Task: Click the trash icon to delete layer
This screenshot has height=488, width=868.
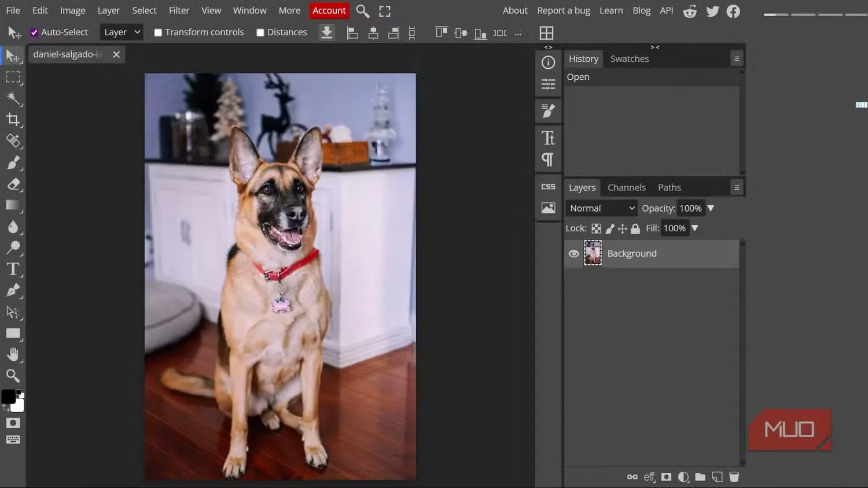Action: 734,477
